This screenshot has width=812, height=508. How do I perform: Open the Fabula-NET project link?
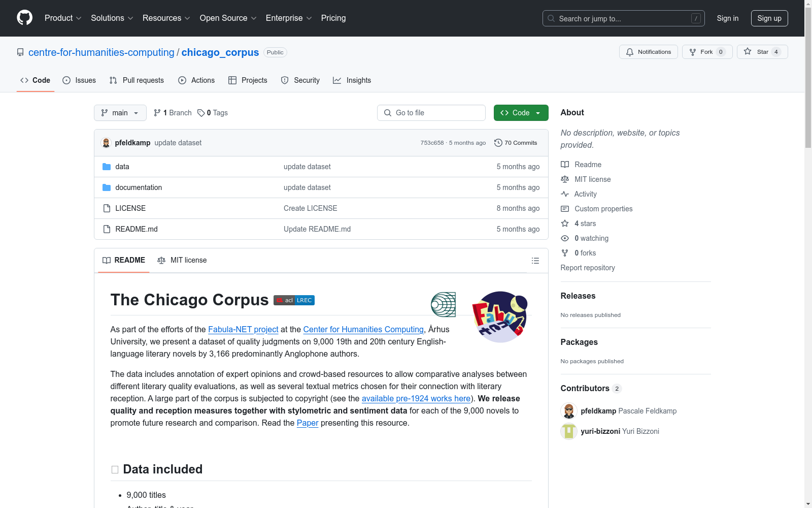pyautogui.click(x=243, y=329)
